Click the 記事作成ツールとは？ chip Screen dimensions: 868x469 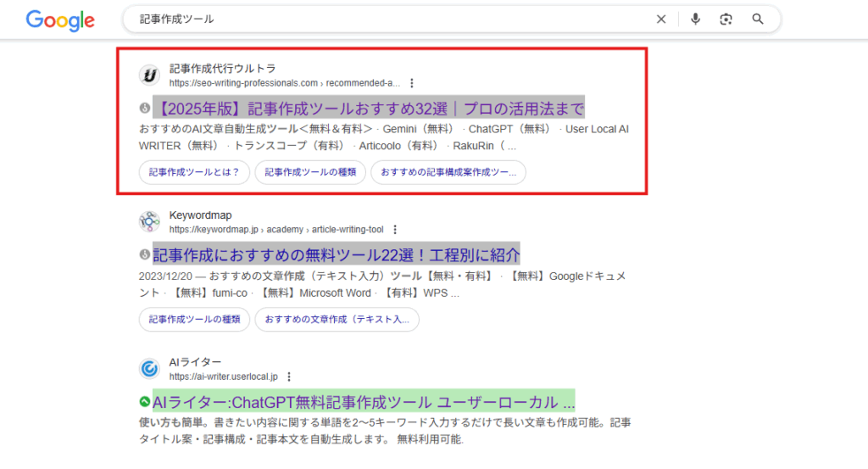tap(194, 172)
